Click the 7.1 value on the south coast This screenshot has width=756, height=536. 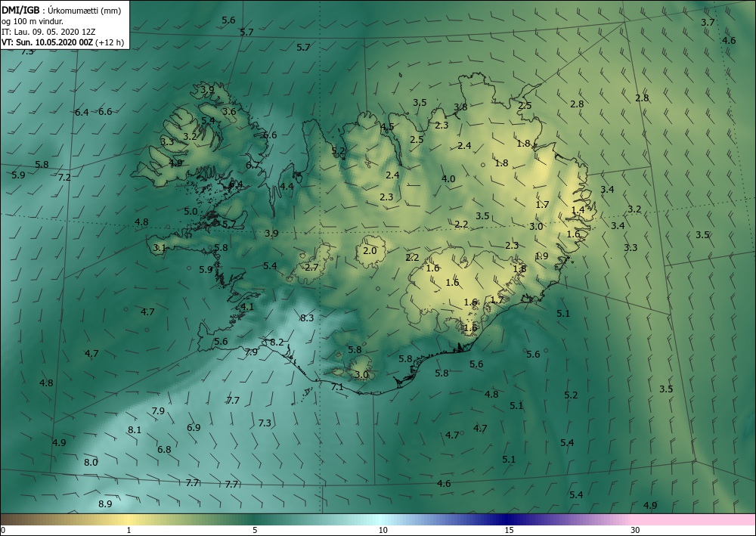coord(337,386)
